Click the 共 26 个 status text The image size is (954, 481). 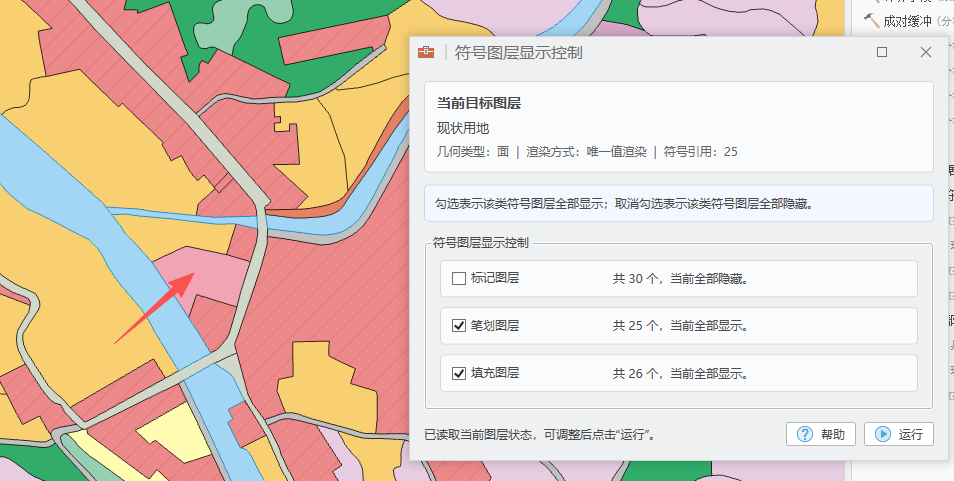[x=680, y=373]
